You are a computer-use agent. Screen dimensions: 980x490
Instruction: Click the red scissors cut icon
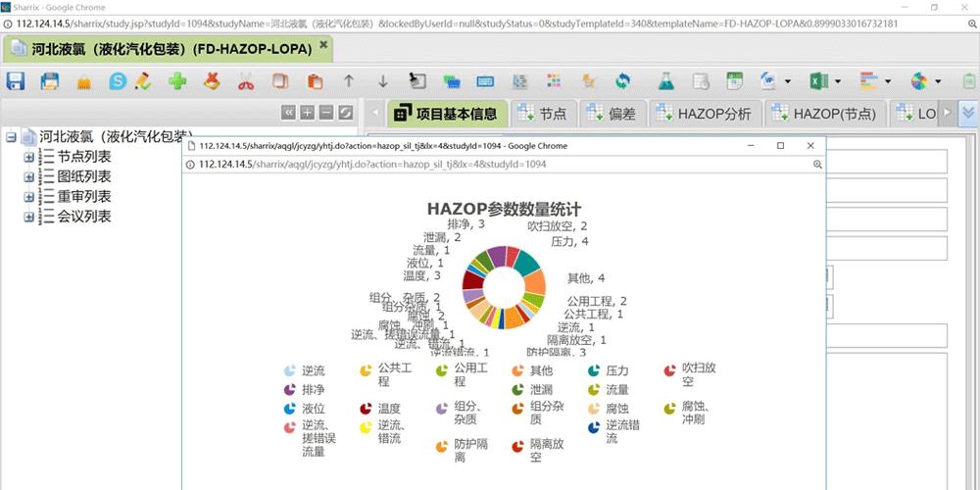pyautogui.click(x=246, y=81)
